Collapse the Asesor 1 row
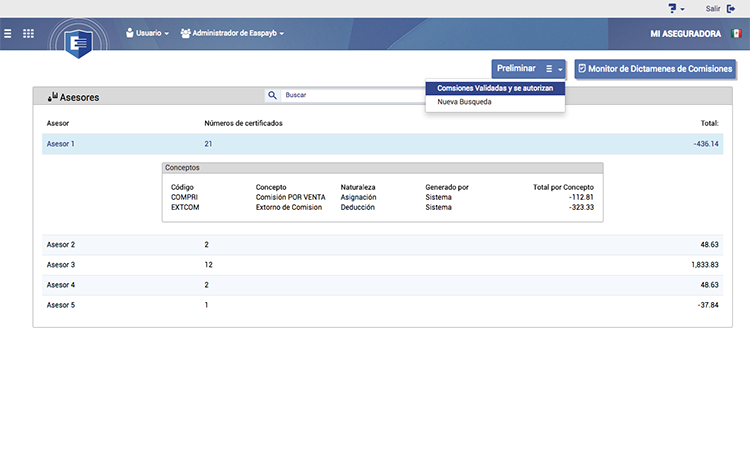 click(x=383, y=144)
